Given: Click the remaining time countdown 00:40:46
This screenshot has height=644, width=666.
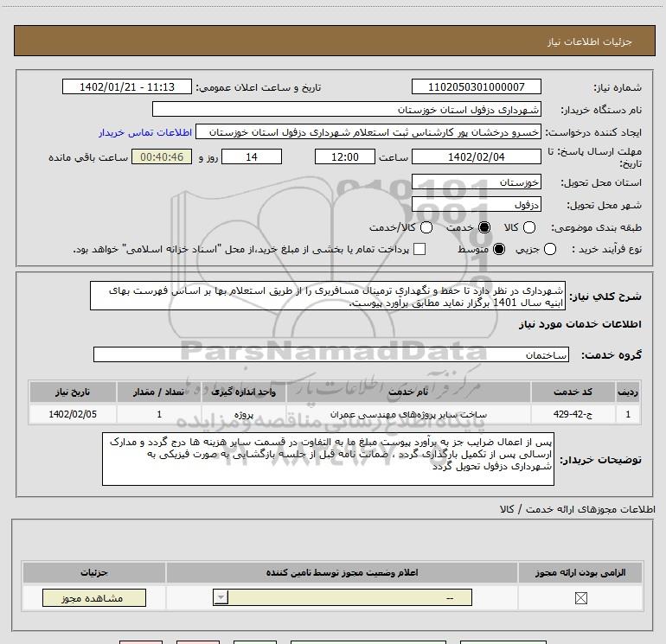Looking at the screenshot, I should [x=162, y=156].
